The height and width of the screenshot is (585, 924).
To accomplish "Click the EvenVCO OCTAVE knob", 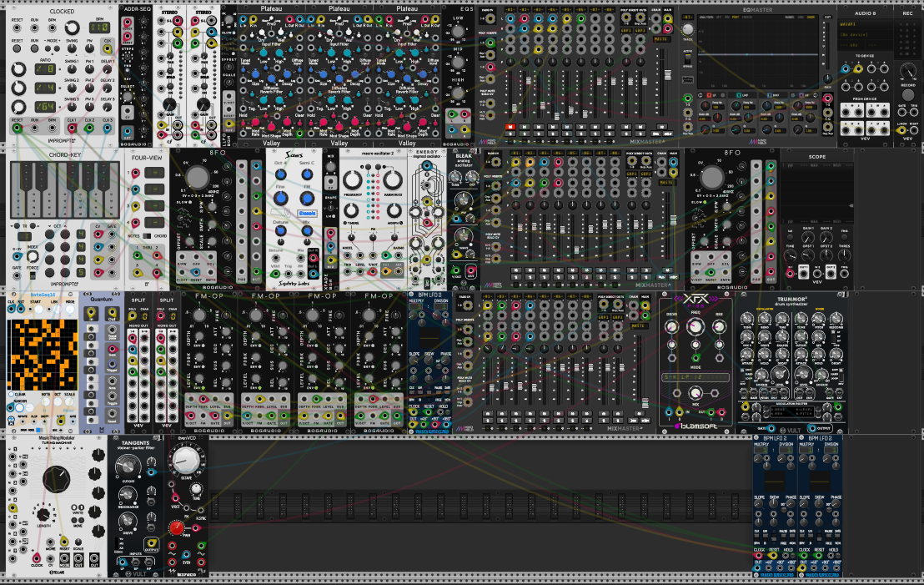I will [x=185, y=460].
